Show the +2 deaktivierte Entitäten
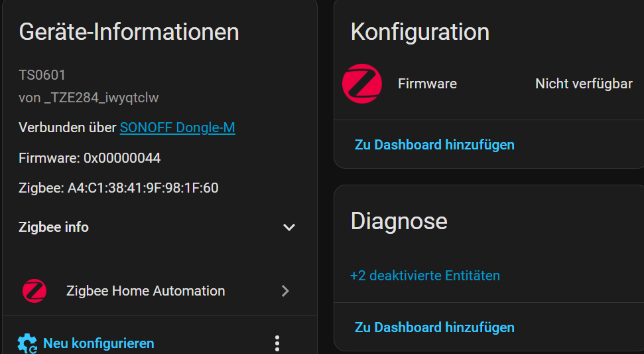Viewport: 644px width, 354px height. point(425,276)
